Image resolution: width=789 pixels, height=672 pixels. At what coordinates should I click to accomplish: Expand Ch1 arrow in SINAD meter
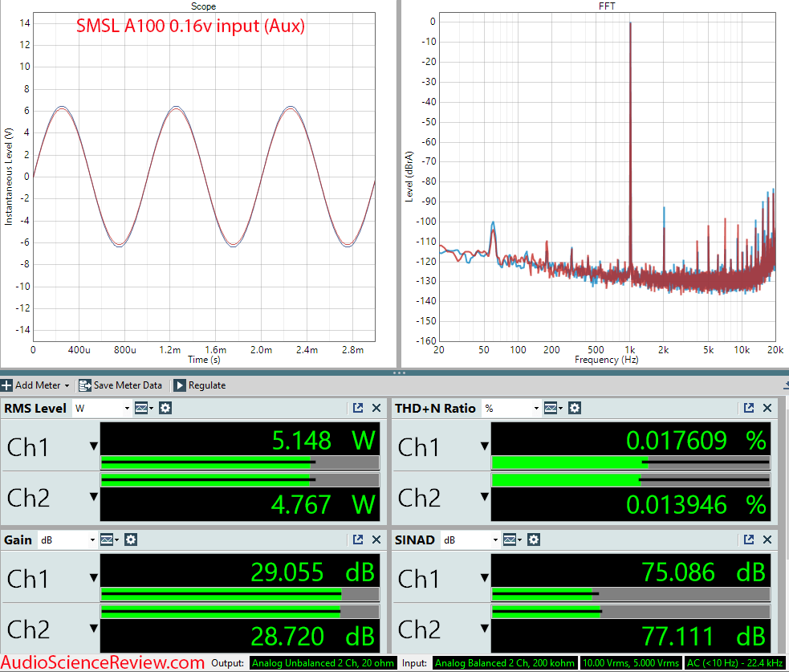click(485, 578)
